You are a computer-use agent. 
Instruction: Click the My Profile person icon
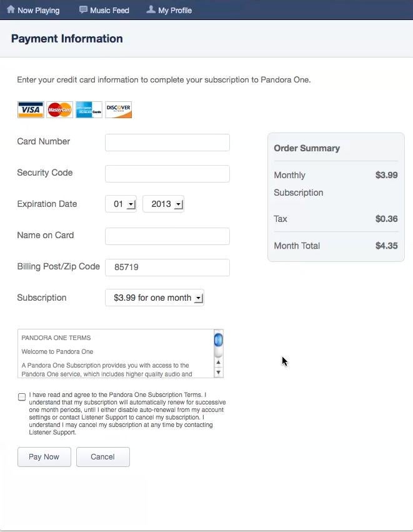pyautogui.click(x=151, y=10)
